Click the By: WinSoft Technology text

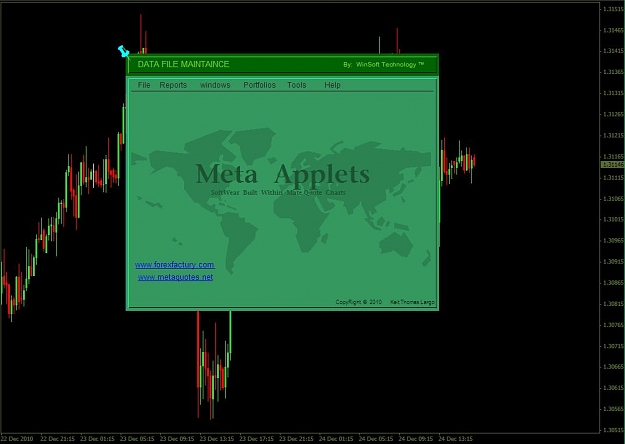[x=383, y=65]
